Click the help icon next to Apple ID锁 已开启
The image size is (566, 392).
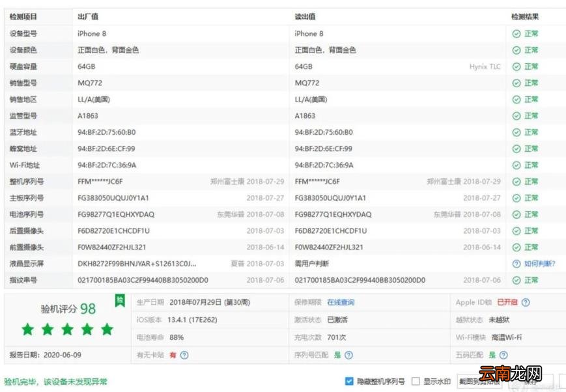[526, 303]
